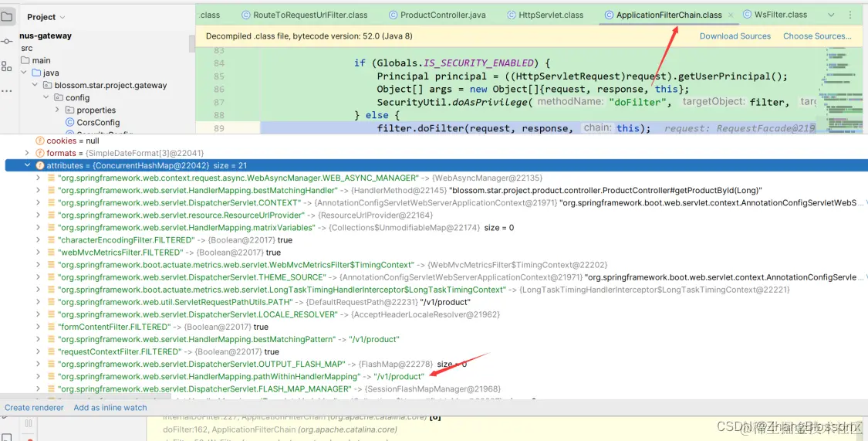Click the map entry icon beside LOCALE_RESOLVER
Image resolution: width=868 pixels, height=441 pixels.
pyautogui.click(x=51, y=314)
